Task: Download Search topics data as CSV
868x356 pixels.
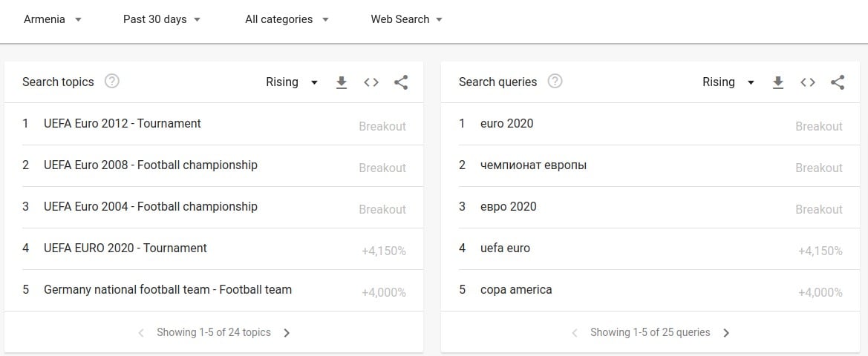Action: 342,82
